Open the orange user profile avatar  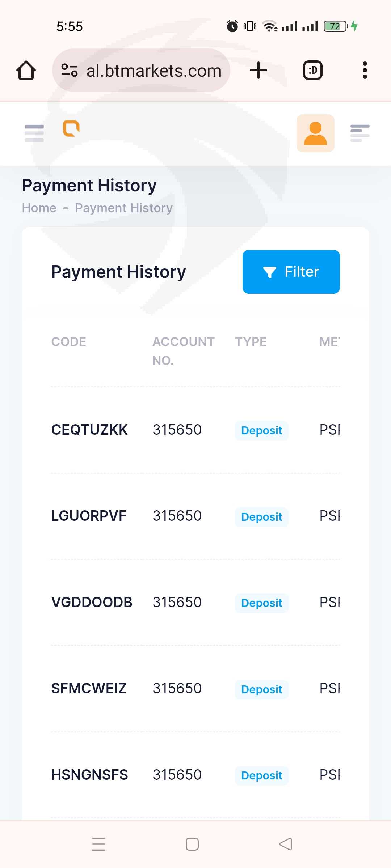point(315,133)
